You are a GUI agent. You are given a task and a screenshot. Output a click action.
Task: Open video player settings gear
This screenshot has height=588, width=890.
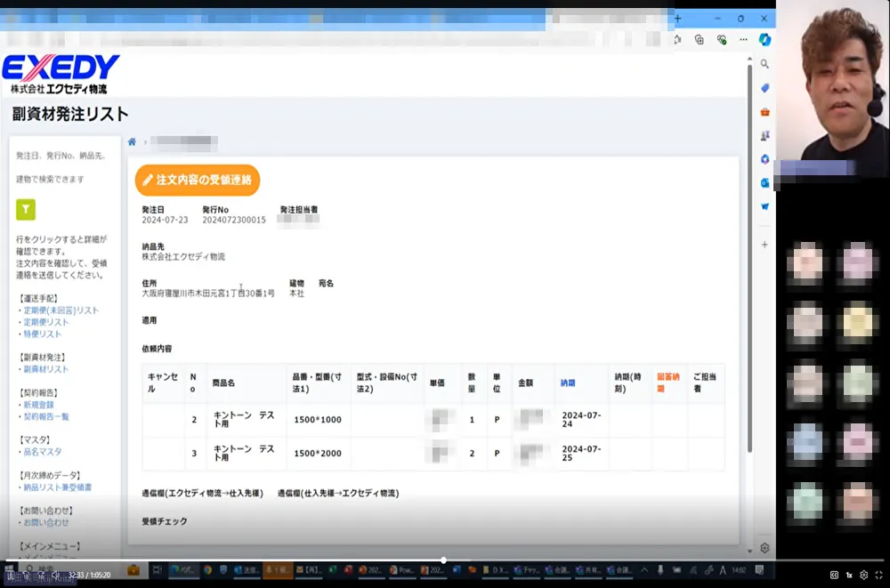pos(863,575)
